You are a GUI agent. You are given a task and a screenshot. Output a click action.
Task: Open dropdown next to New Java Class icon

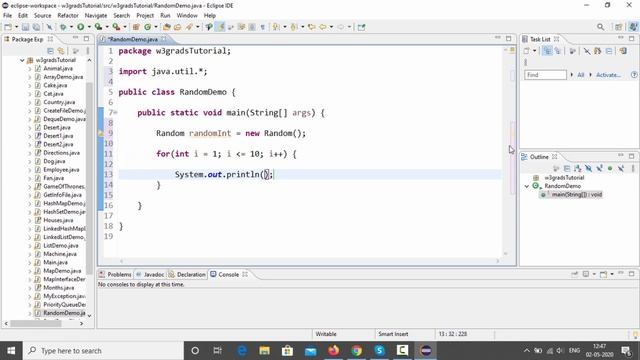156,27
